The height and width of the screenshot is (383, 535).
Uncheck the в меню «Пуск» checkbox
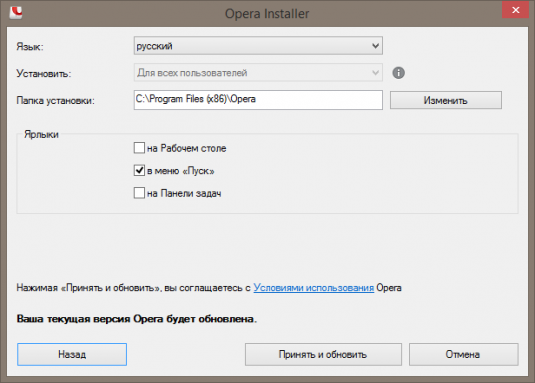(x=139, y=171)
